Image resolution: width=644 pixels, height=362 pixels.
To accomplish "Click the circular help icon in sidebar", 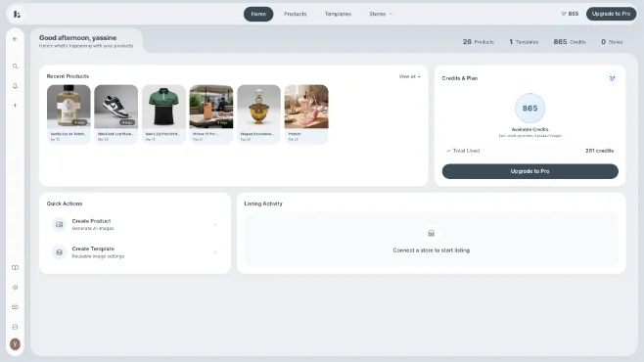I will [16, 288].
